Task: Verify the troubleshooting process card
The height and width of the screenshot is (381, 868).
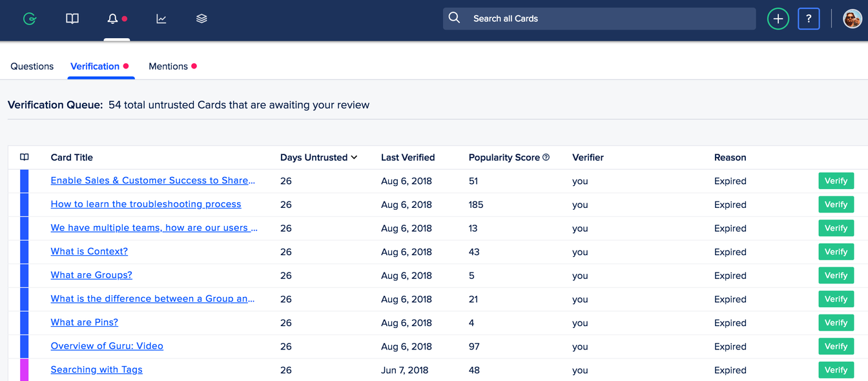Action: 836,205
